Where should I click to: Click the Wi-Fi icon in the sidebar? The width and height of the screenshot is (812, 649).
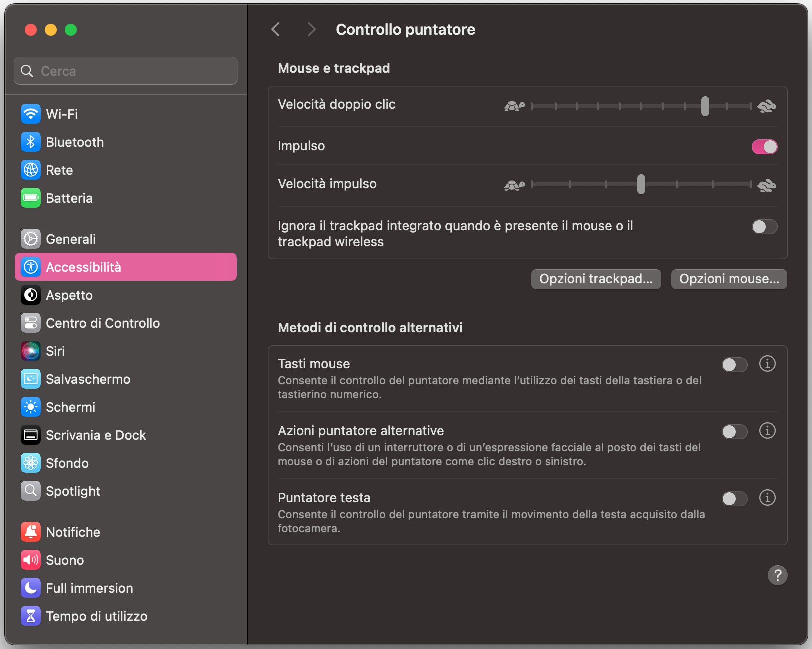coord(30,114)
